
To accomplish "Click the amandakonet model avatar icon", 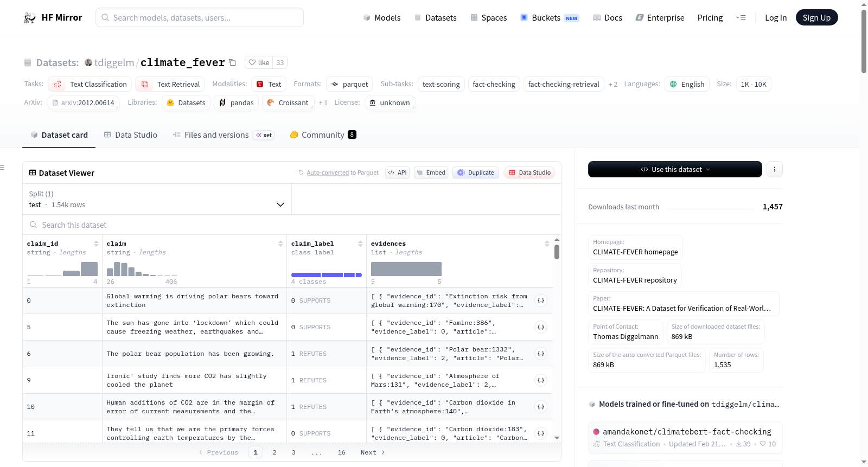I will click(x=596, y=432).
